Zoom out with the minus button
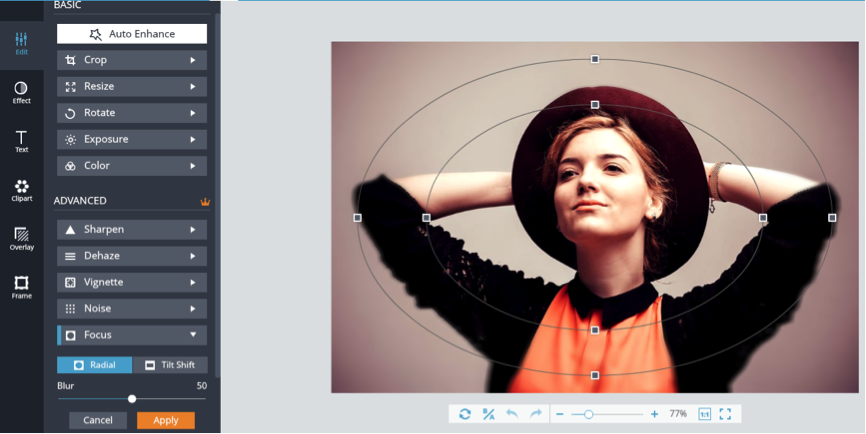The height and width of the screenshot is (434, 866). (x=559, y=414)
